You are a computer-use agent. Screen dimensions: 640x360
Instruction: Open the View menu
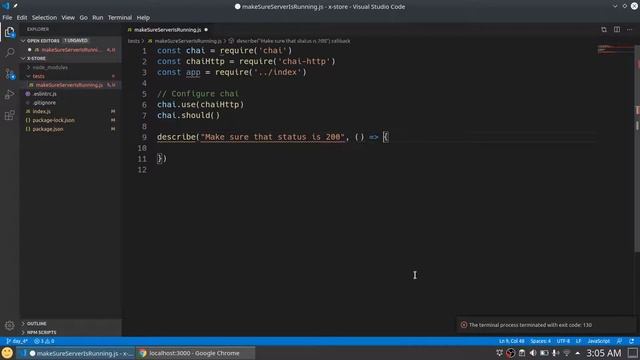68,18
